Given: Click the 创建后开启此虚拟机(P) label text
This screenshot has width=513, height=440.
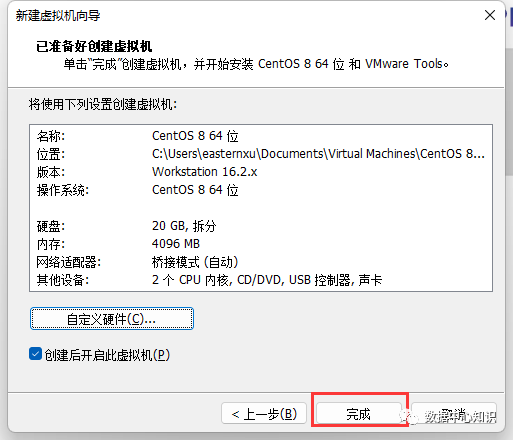Looking at the screenshot, I should (107, 355).
